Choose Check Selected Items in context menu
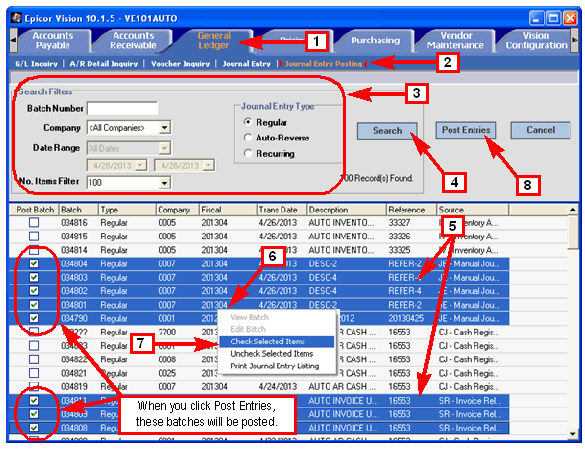Viewport: 585px width, 455px height. point(276,342)
